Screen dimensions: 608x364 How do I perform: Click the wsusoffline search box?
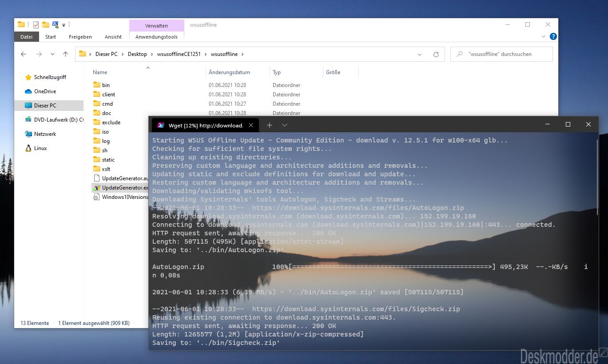pyautogui.click(x=501, y=54)
